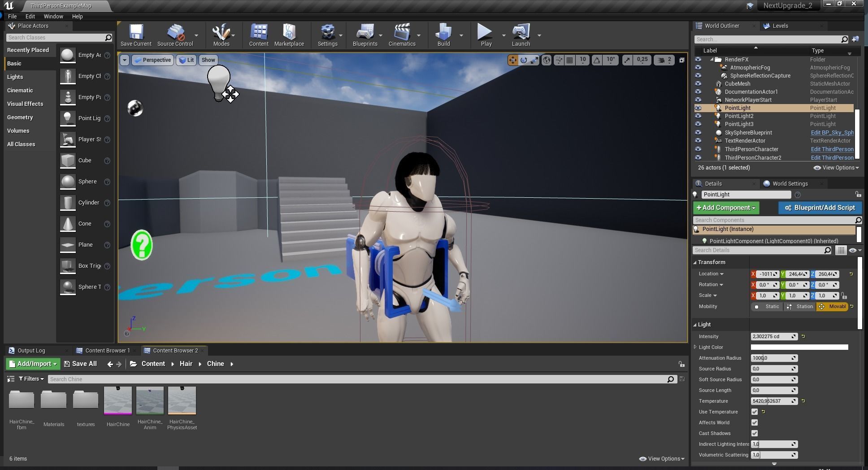Viewport: 868px width, 470px height.
Task: Open the Marketplace toolbar icon
Action: pos(289,35)
